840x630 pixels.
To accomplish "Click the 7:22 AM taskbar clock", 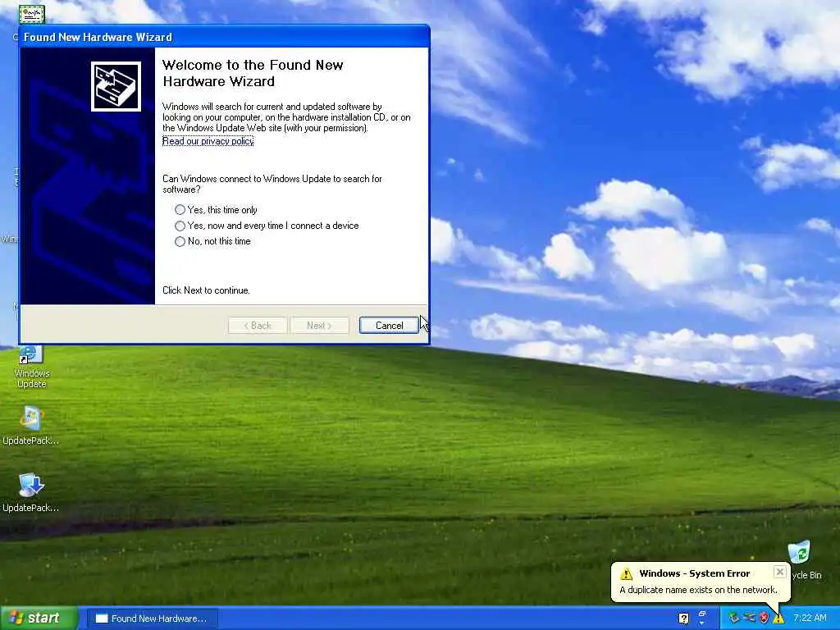I will pyautogui.click(x=810, y=619).
